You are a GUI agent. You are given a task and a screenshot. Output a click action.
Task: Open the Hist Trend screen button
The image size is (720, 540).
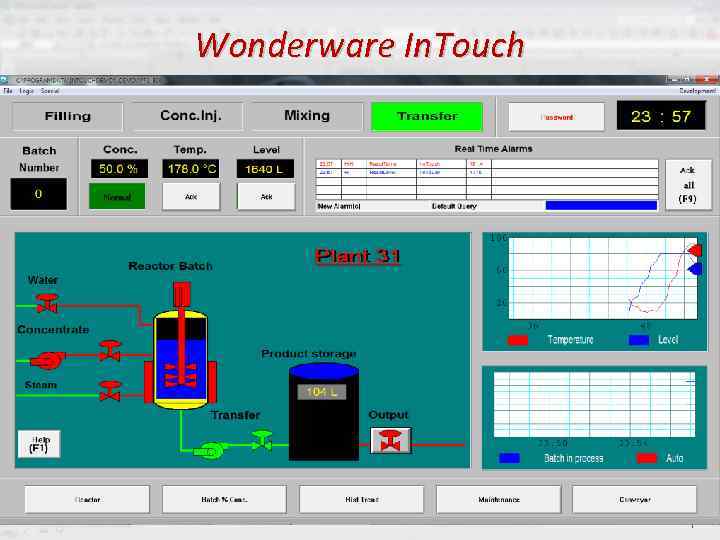[x=361, y=499]
